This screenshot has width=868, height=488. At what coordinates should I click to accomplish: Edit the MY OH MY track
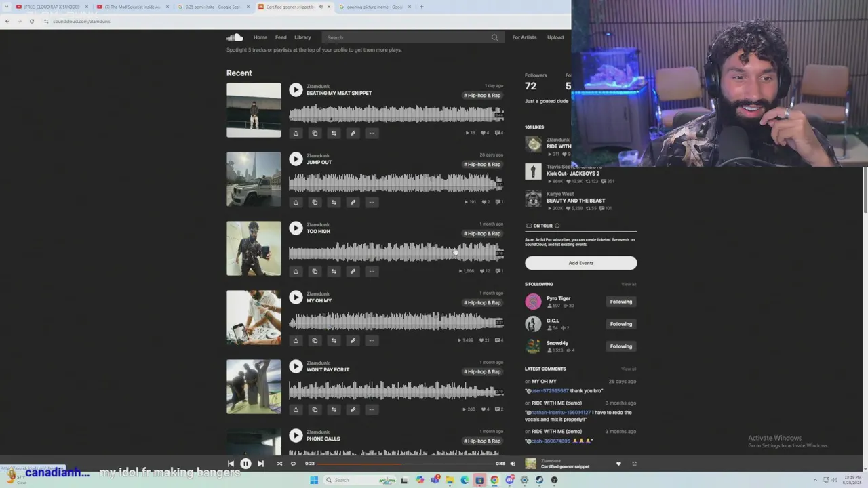click(x=353, y=340)
